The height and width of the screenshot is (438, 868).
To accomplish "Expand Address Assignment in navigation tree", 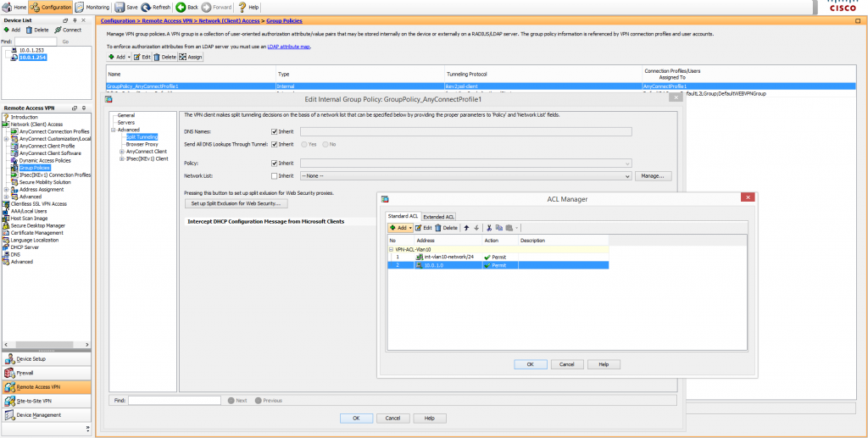I will click(6, 189).
